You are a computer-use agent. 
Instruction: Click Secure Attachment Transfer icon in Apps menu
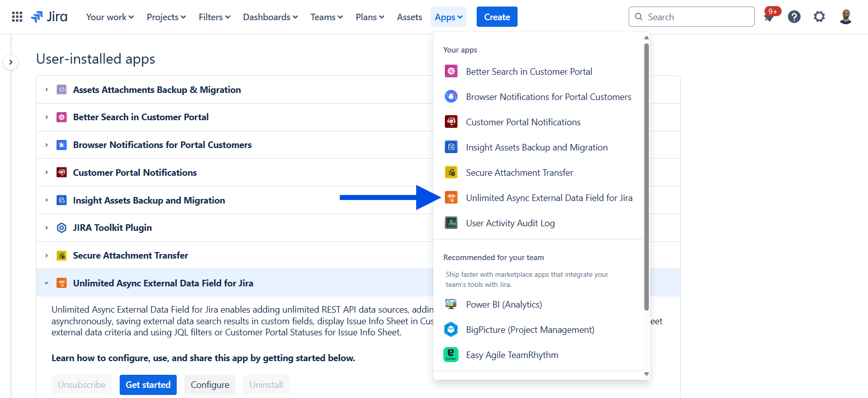[451, 172]
